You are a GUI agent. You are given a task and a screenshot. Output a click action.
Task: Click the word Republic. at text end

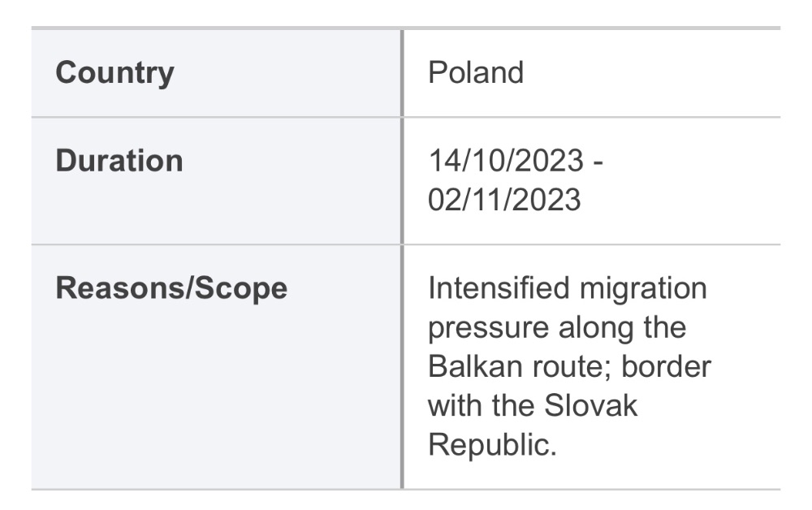coord(493,445)
